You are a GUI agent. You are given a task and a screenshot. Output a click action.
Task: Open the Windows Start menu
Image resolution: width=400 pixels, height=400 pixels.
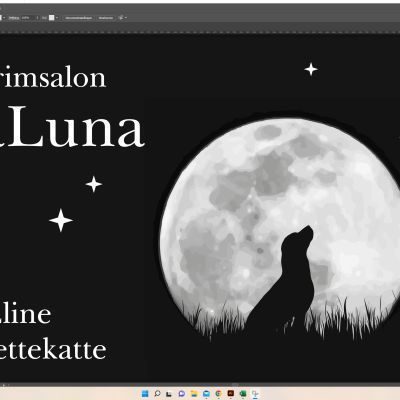145,394
